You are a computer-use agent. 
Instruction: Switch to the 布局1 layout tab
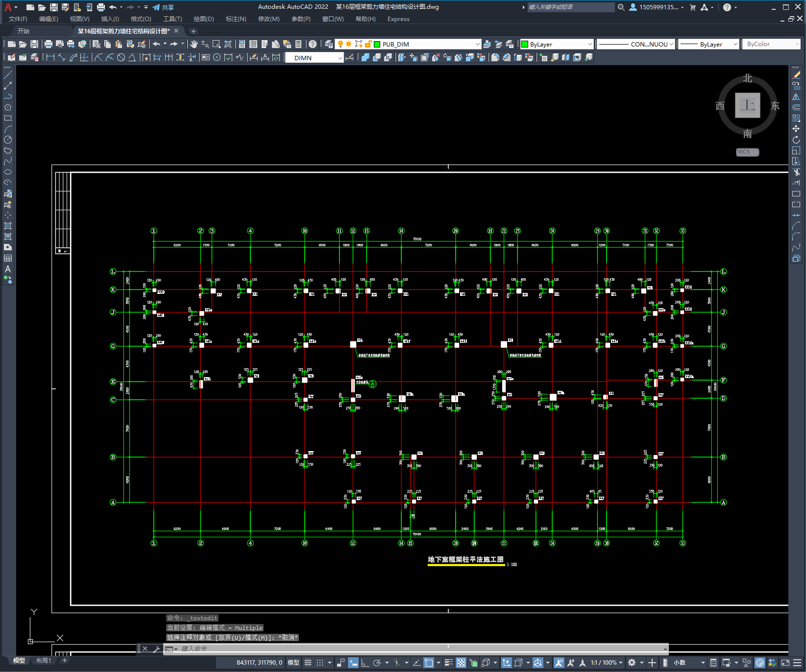pos(44,661)
